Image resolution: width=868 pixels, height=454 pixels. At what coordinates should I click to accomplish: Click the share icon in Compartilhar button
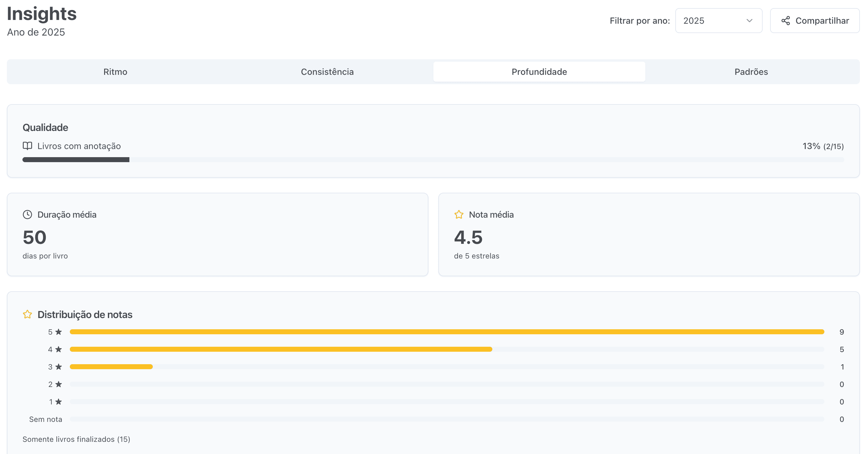point(785,21)
